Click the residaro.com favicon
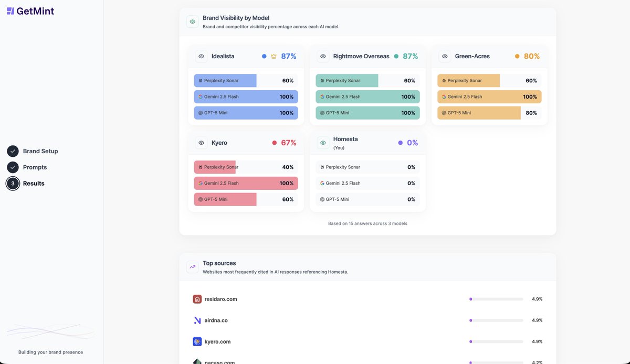The width and height of the screenshot is (630, 364). [x=197, y=299]
